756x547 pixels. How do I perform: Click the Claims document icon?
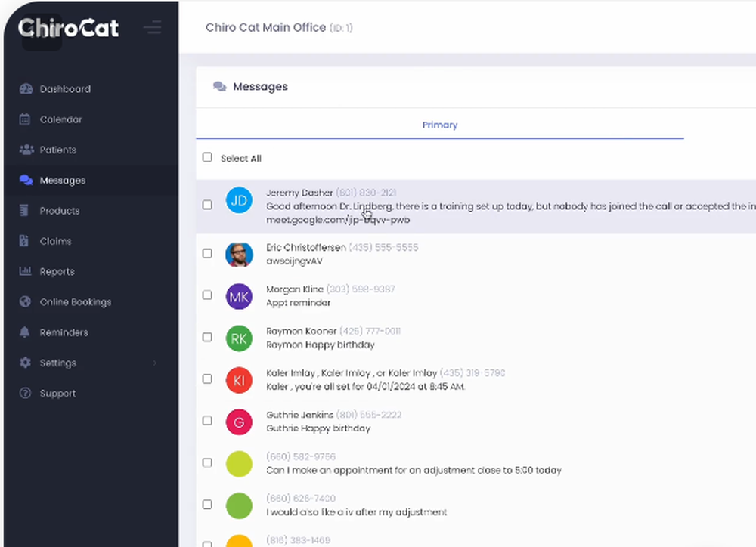[24, 240]
